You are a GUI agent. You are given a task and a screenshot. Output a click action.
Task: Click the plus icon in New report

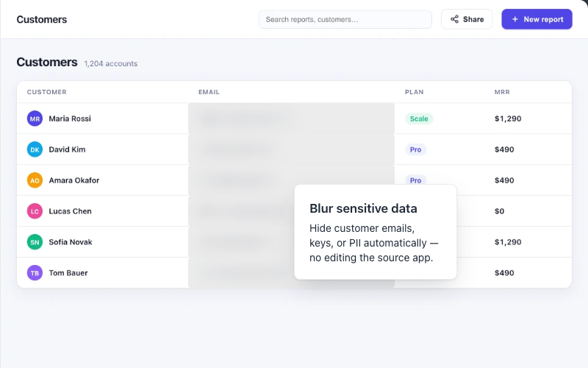pyautogui.click(x=515, y=19)
